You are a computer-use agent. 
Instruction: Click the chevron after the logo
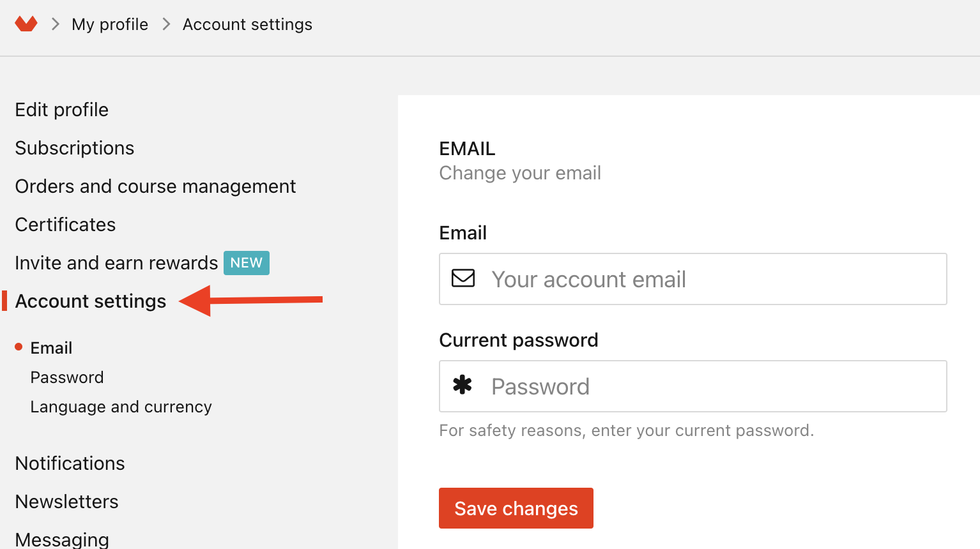[x=56, y=24]
